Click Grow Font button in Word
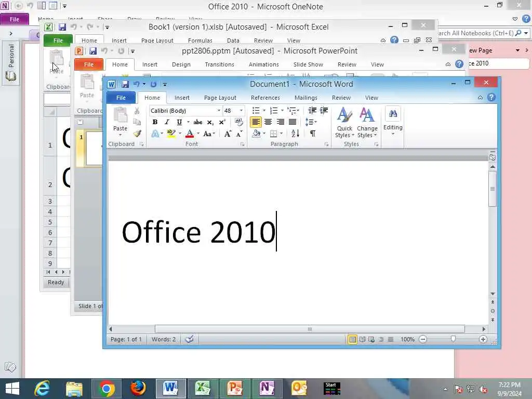This screenshot has width=532, height=399. (x=228, y=134)
